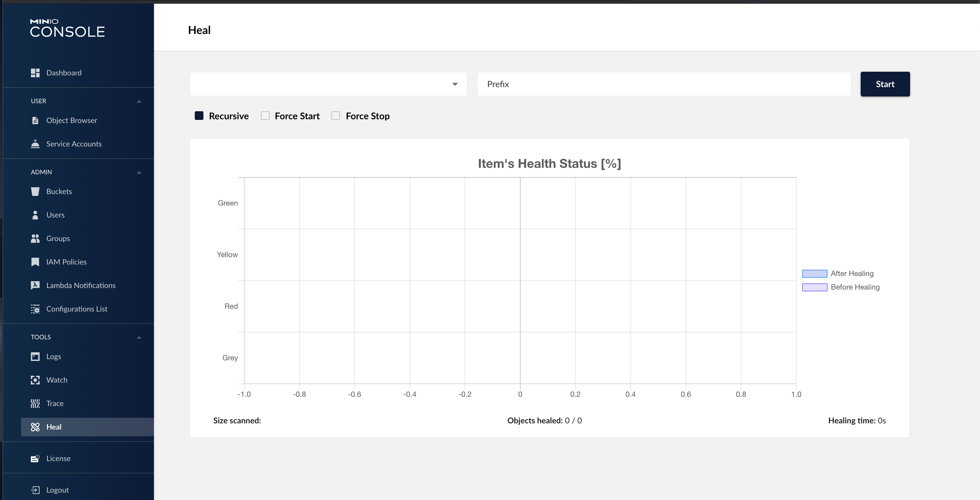Click the Objects healed 0 / 0 text
This screenshot has height=500, width=980.
point(544,421)
